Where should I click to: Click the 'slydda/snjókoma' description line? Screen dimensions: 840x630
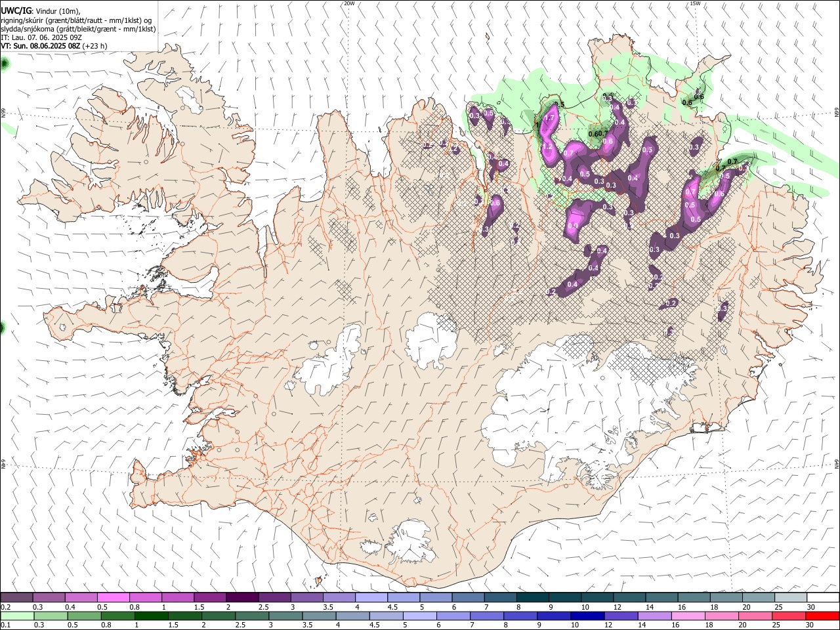point(78,29)
